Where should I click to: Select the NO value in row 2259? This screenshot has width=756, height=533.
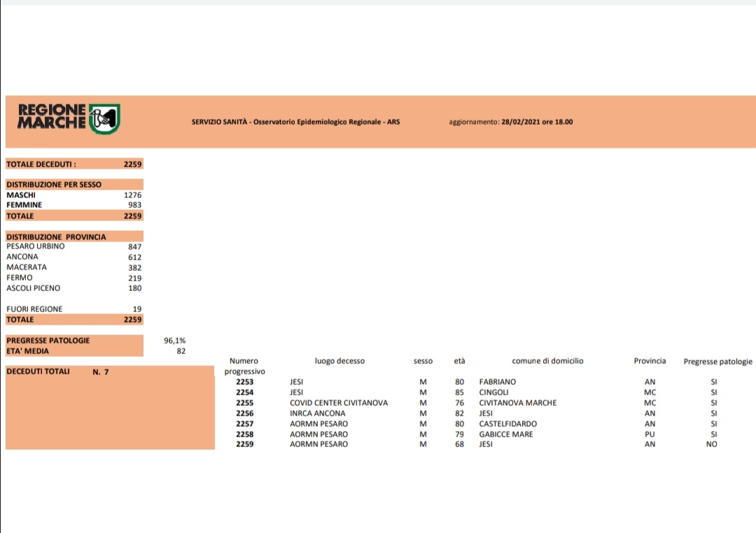tap(712, 444)
